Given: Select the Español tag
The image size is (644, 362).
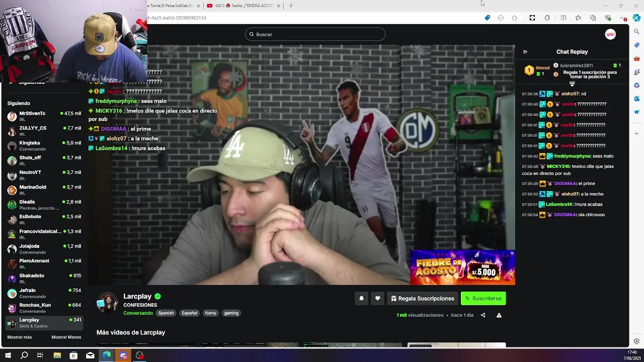Looking at the screenshot, I should (189, 313).
